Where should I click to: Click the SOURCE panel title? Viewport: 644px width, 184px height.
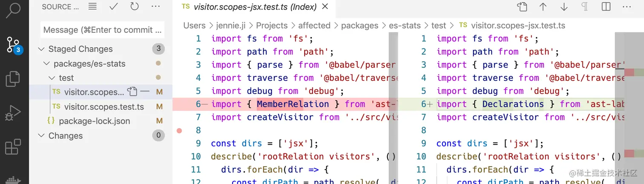pyautogui.click(x=60, y=7)
